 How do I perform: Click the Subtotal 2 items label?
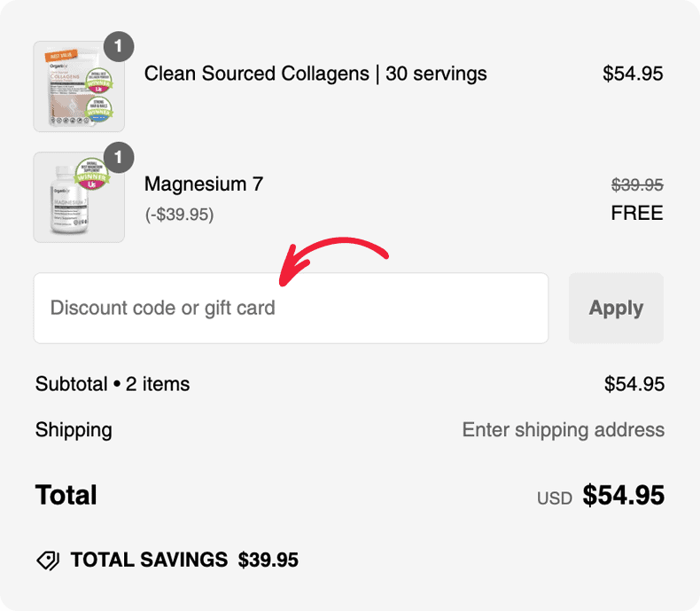click(x=113, y=384)
